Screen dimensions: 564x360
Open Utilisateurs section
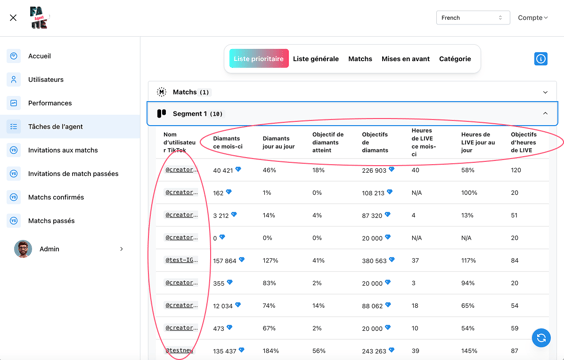coord(46,79)
